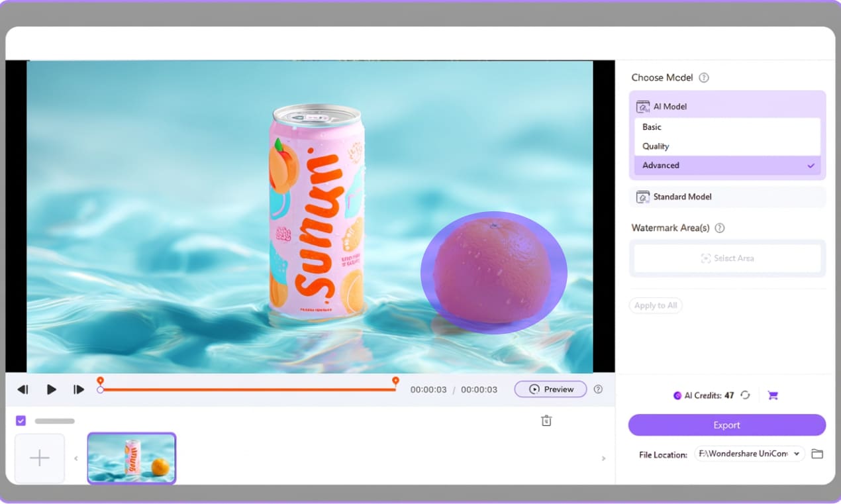841x504 pixels.
Task: Click the Standard Model icon
Action: click(643, 197)
